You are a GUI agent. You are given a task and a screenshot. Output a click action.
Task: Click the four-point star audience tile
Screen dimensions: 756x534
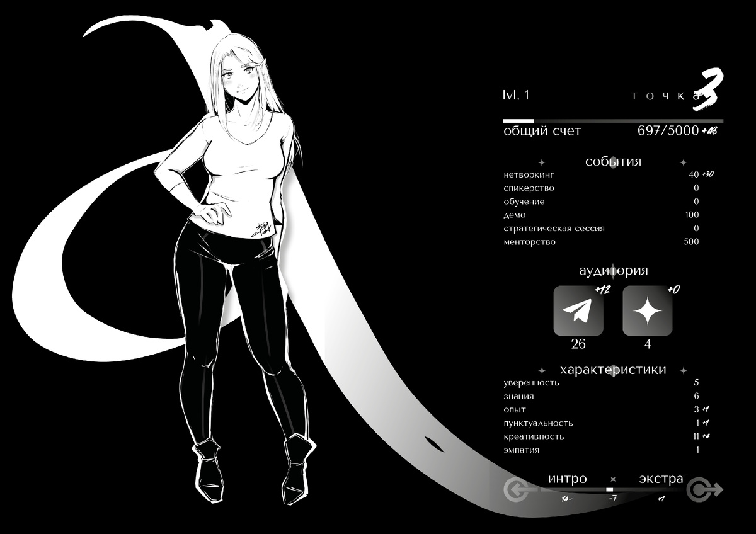tap(648, 310)
